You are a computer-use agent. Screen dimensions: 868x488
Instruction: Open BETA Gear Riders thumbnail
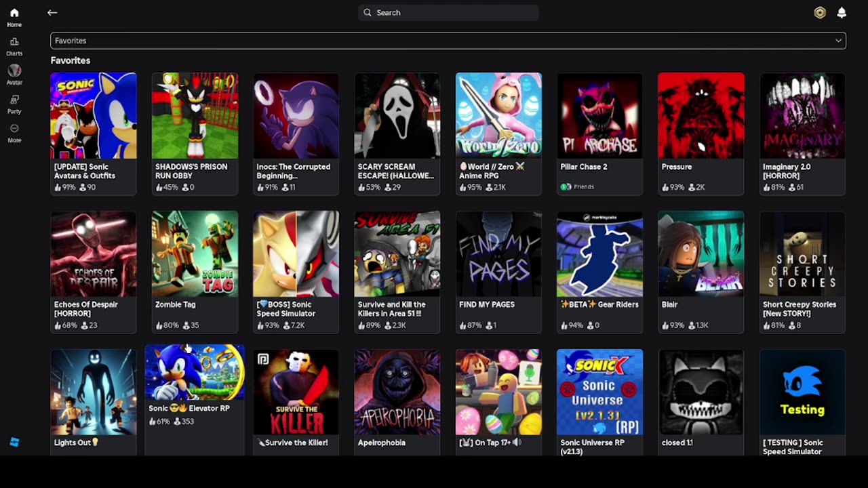coord(599,254)
